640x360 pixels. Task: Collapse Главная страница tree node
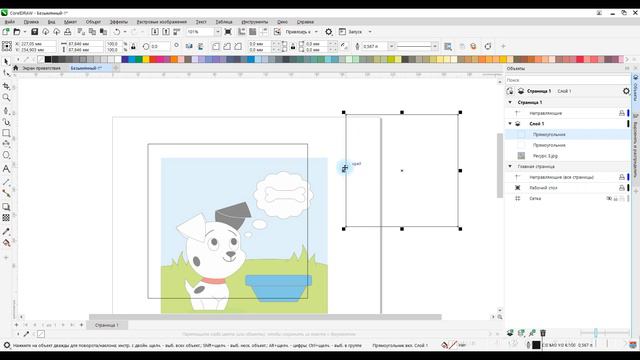tap(510, 166)
